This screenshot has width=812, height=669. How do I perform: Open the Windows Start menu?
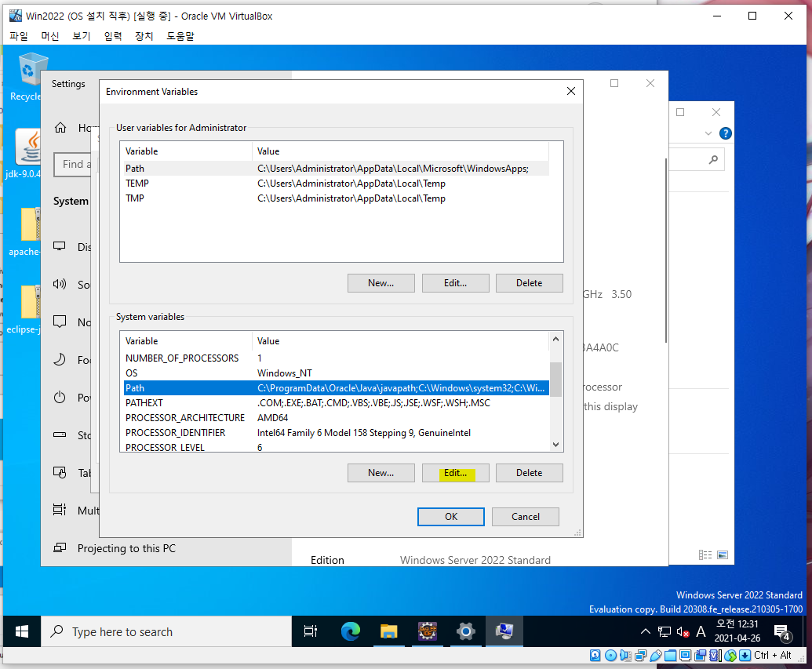22,631
